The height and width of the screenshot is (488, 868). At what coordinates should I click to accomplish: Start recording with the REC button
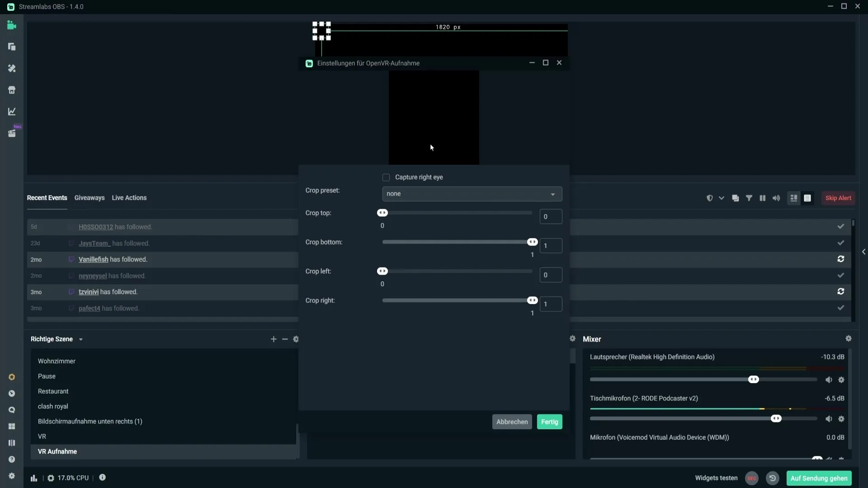pyautogui.click(x=752, y=478)
